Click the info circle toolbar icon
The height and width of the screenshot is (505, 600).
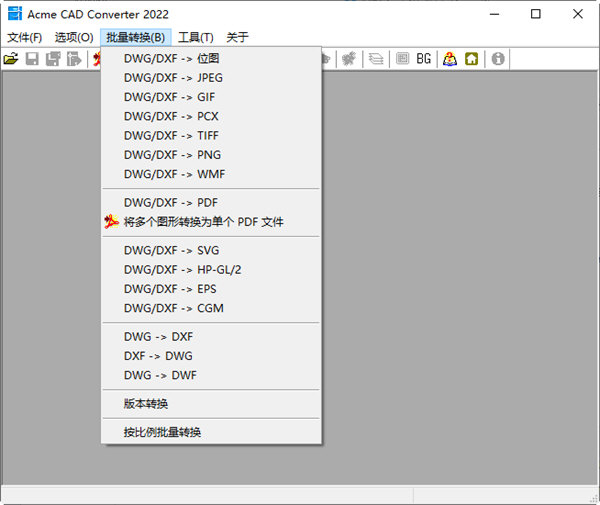(x=498, y=59)
